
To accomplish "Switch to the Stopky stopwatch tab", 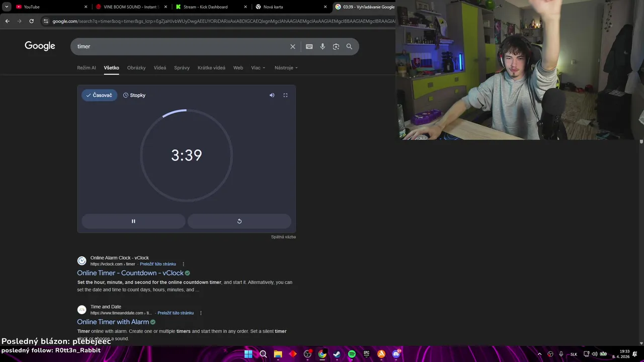I will (134, 95).
